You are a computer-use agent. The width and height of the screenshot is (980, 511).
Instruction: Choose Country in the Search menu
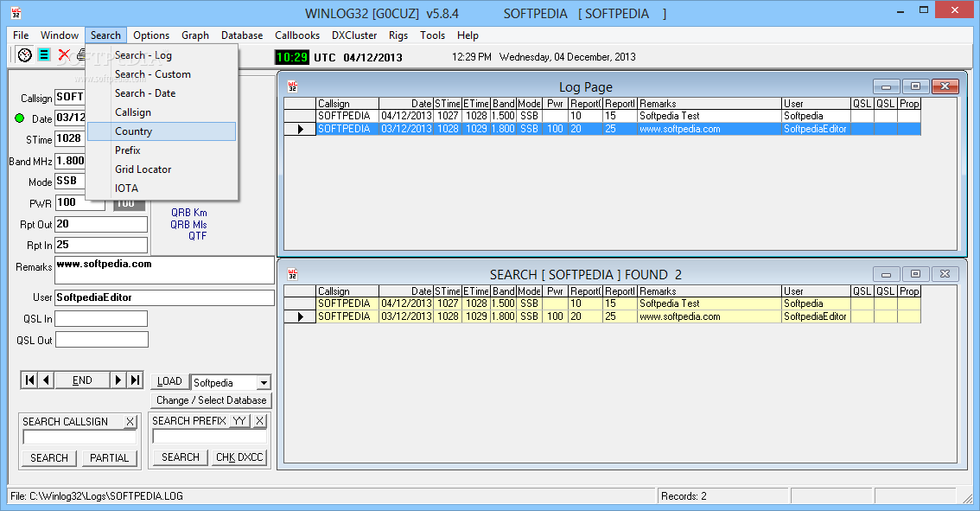click(162, 131)
